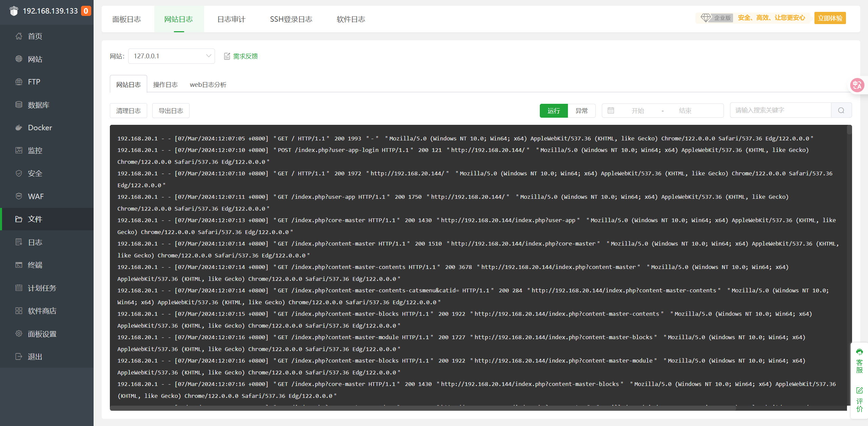
Task: Click the 清理日志 button
Action: (x=128, y=111)
